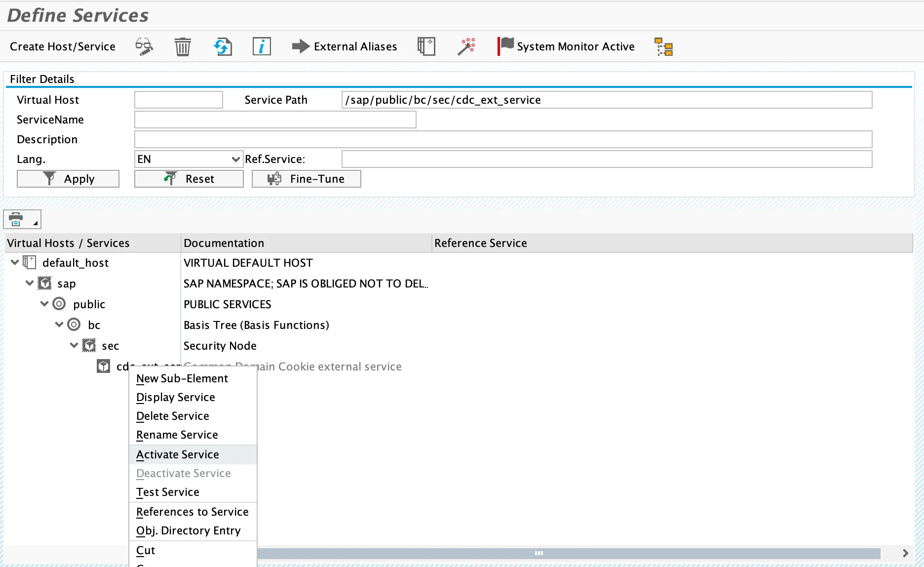
Task: Click the refresh icon in toolbar
Action: pyautogui.click(x=223, y=47)
